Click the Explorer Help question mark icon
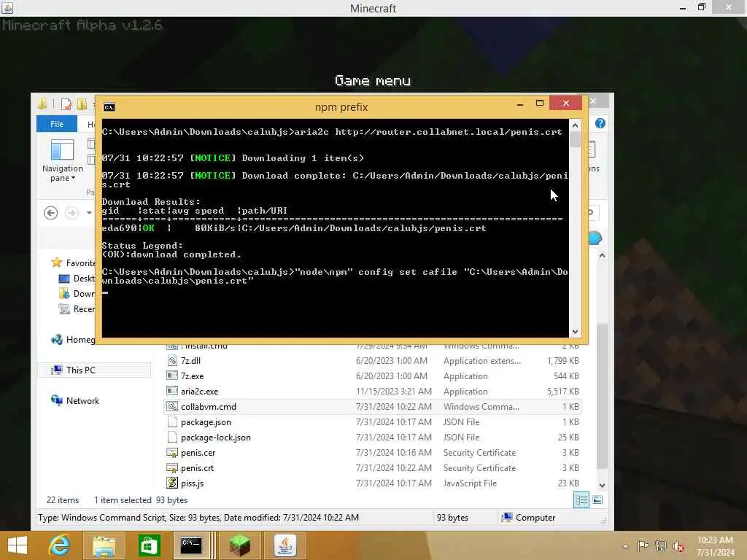The height and width of the screenshot is (560, 747). click(600, 124)
